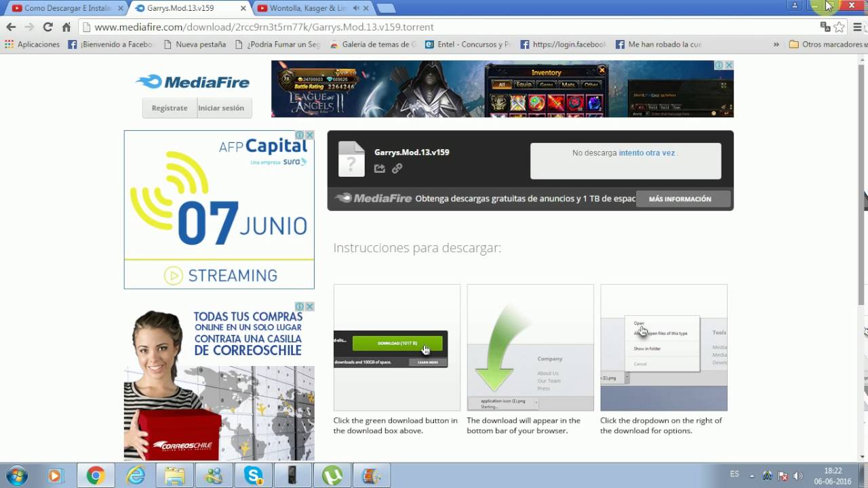Click the green arrow download thumbnail
Viewport: 868px width, 488px height.
530,347
